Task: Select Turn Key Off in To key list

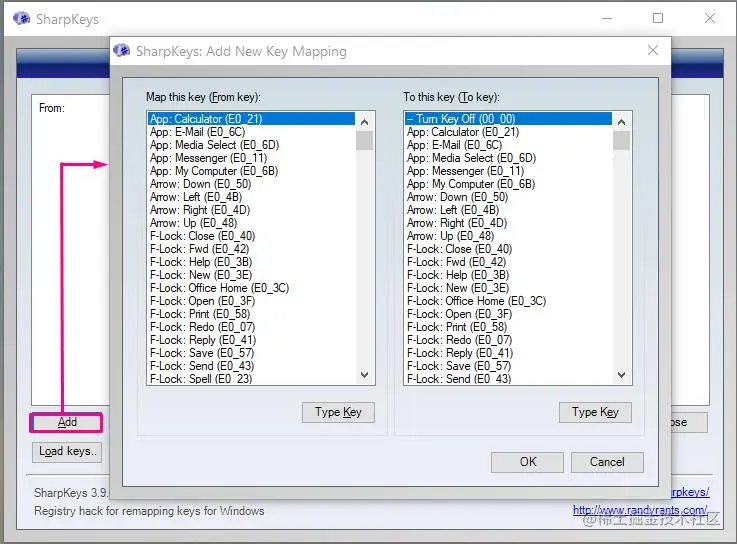Action: [509, 118]
